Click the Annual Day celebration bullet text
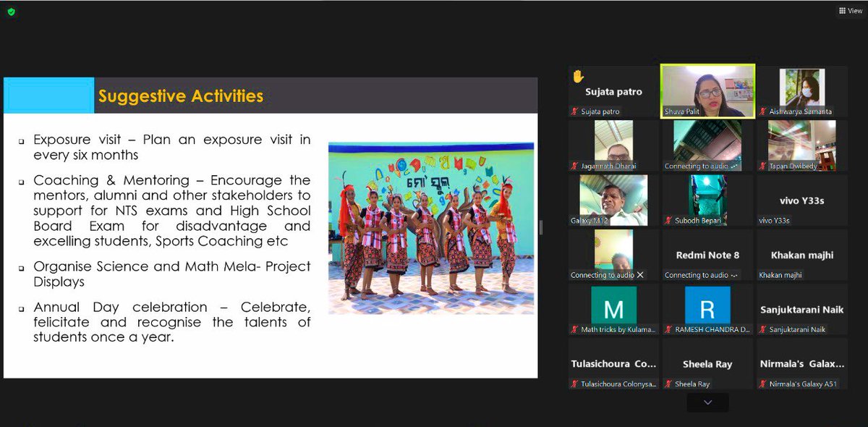Screen dimensions: 868x427 pyautogui.click(x=172, y=322)
